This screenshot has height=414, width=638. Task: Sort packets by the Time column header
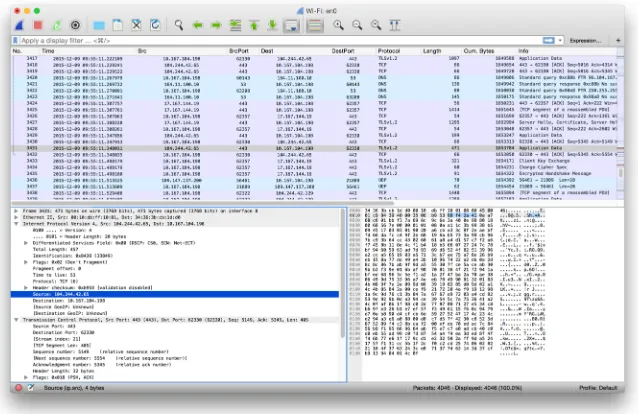pyautogui.click(x=48, y=51)
